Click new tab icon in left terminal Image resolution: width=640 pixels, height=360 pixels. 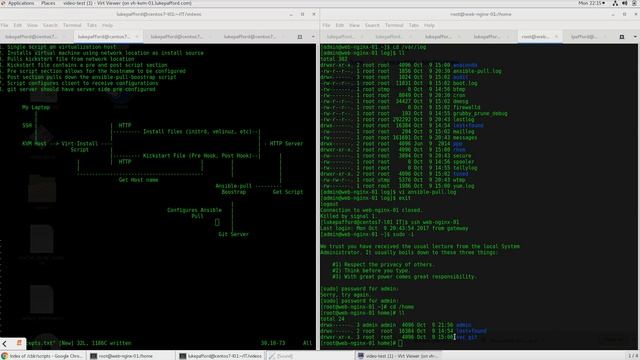(x=300, y=37)
